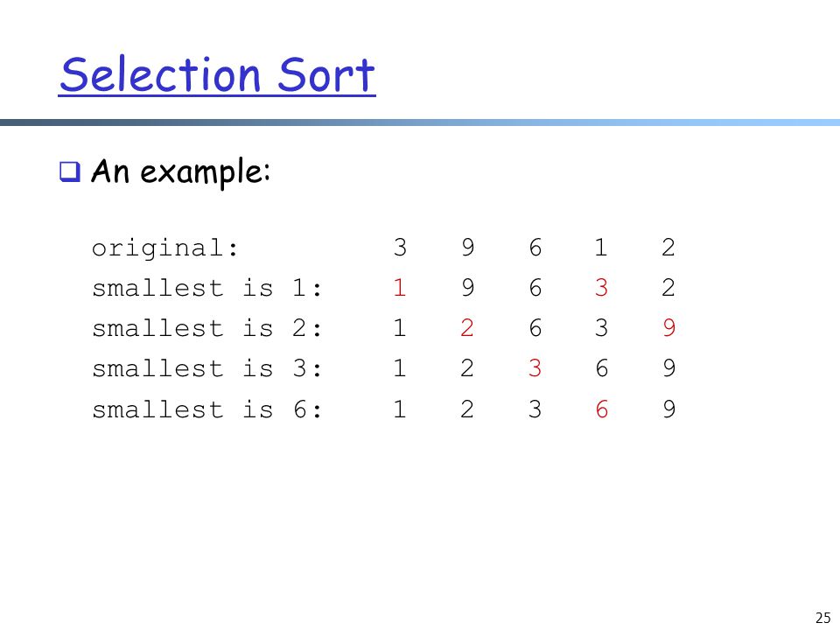This screenshot has height=630, width=840.
Task: Click the smallest is 1: label
Action: point(207,288)
